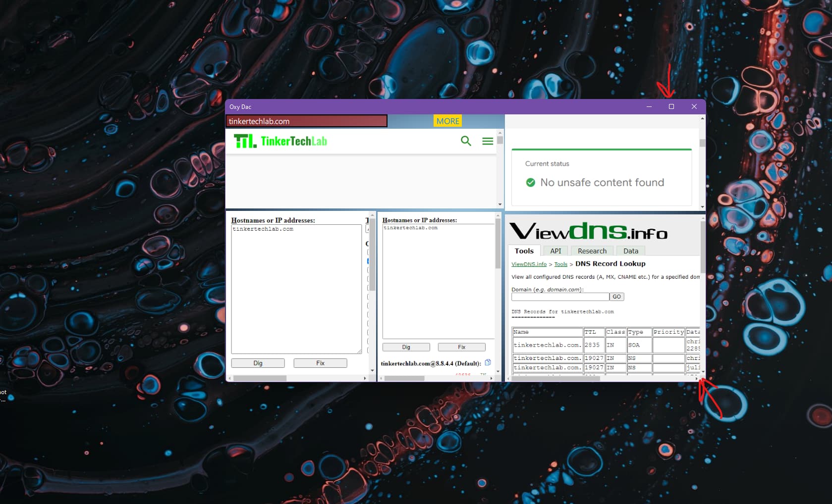Copy the tinkertechlab.com@8.8.4.4 result via clipboard icon
This screenshot has height=504, width=832.
click(x=488, y=362)
